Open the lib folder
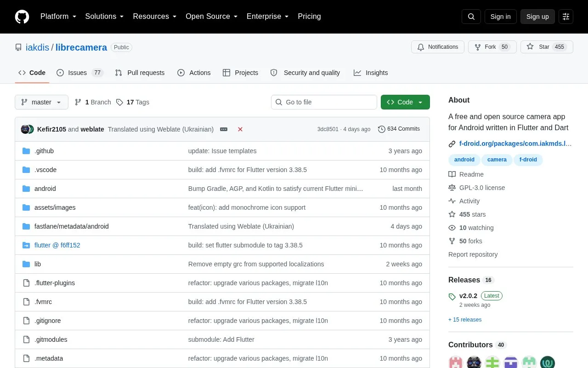Screen dimensions: 588x368 click(38, 264)
